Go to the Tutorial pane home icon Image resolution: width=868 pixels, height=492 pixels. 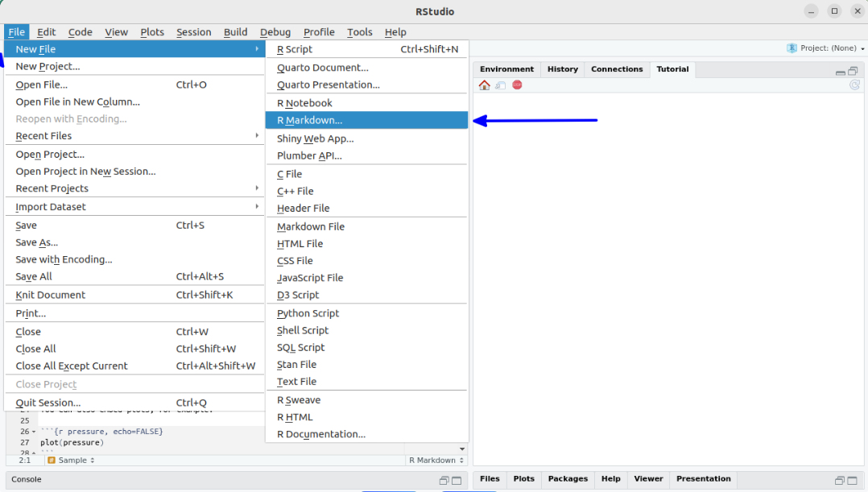(x=485, y=85)
